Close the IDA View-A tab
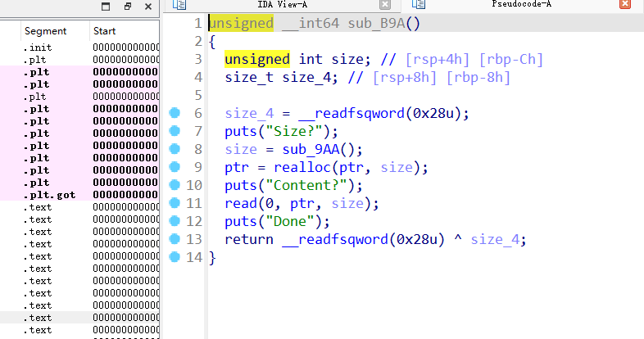The image size is (644, 339). (385, 5)
